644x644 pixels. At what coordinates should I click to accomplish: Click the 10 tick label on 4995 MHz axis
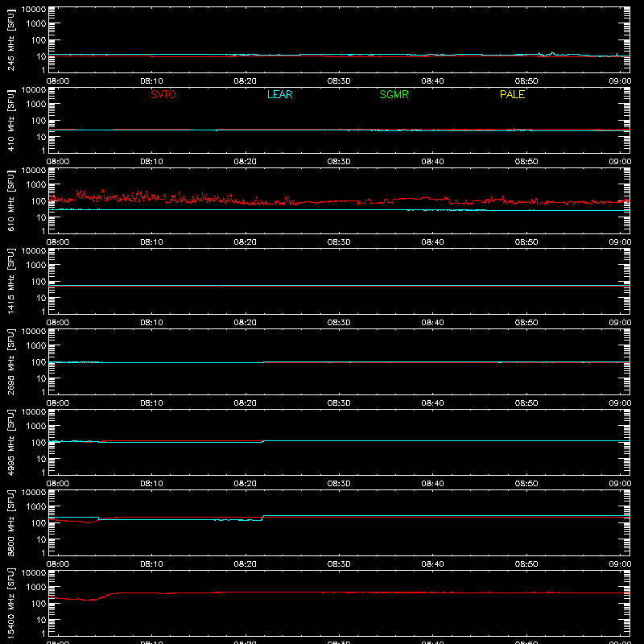coord(41,459)
